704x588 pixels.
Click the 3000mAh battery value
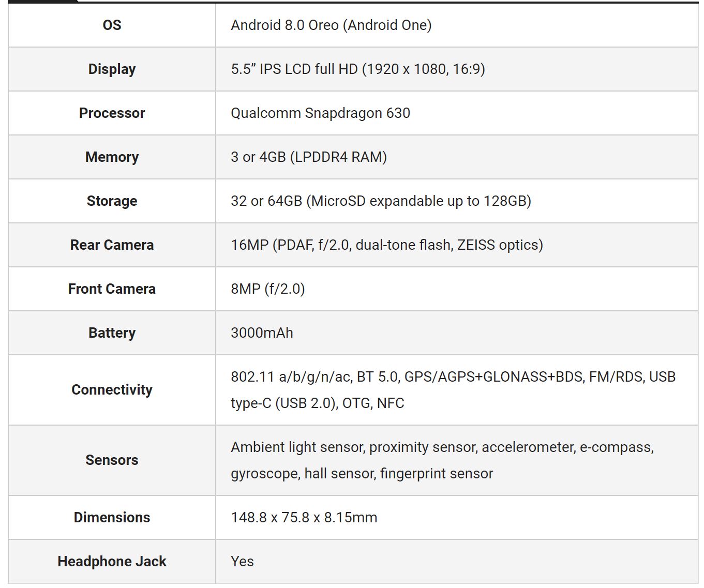262,333
